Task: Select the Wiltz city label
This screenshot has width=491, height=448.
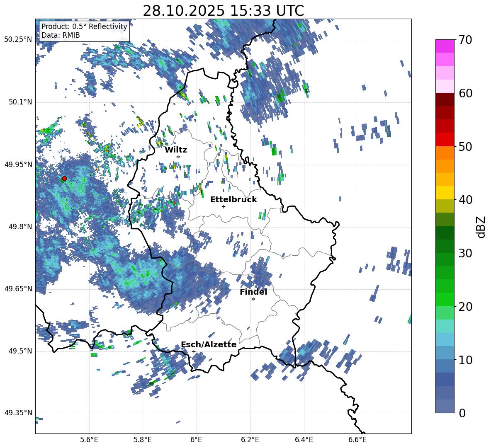Action: click(x=176, y=150)
